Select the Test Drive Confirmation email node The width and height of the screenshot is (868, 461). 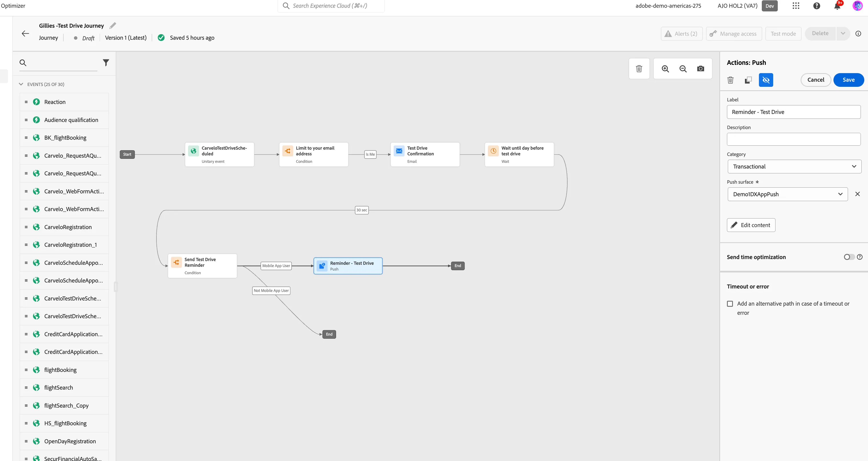[x=425, y=154]
